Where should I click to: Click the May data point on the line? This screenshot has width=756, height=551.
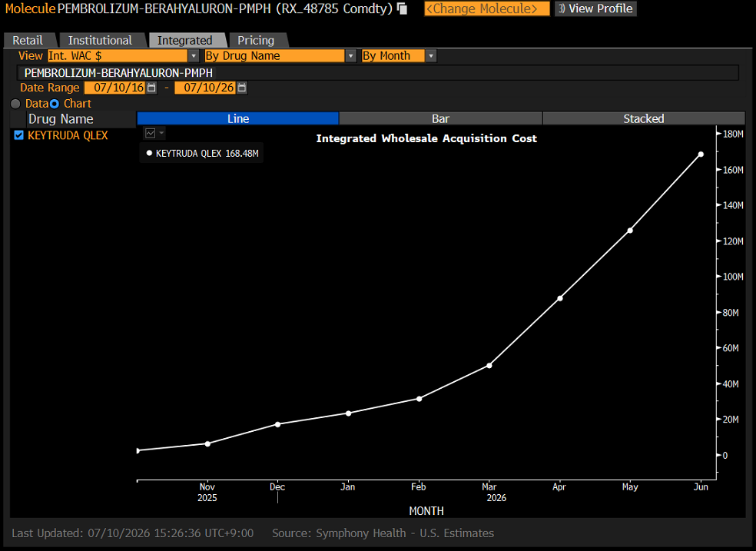(x=630, y=231)
